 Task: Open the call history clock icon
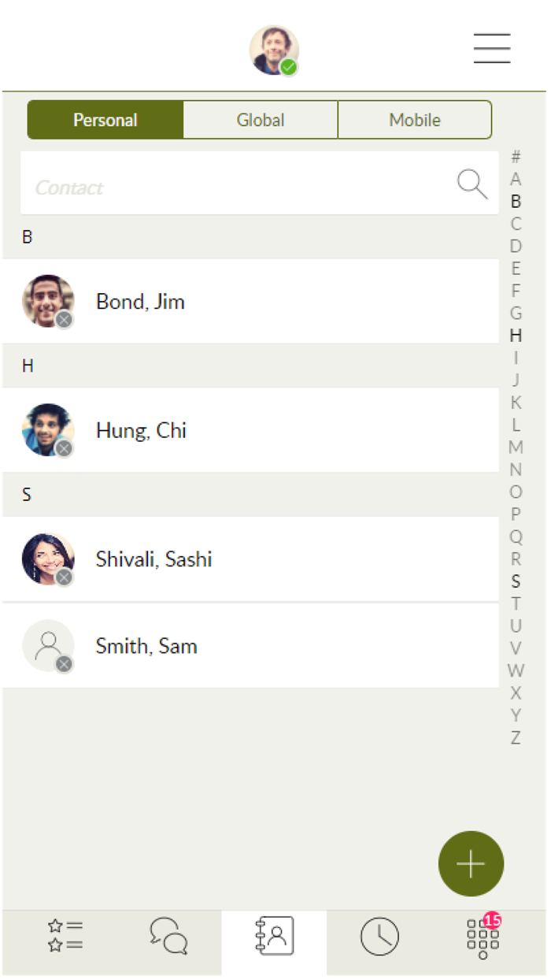click(x=379, y=937)
